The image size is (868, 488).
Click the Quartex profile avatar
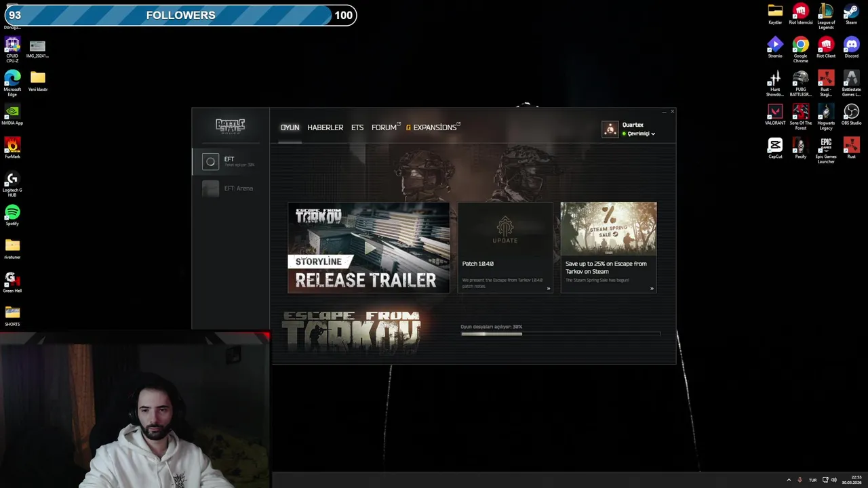tap(610, 129)
